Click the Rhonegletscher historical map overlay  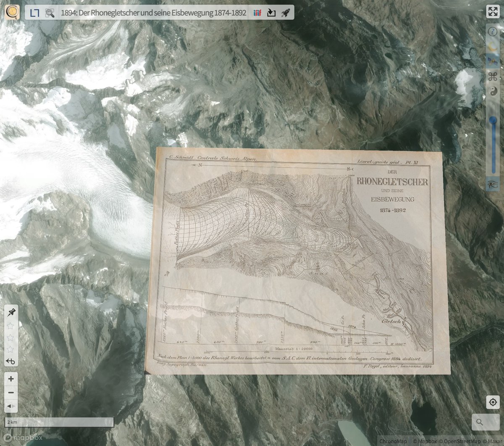point(297,261)
